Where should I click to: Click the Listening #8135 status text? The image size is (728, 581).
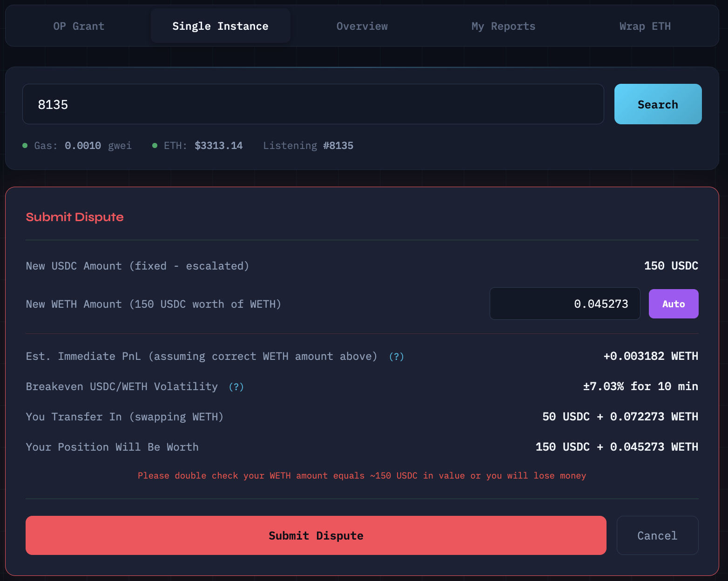[x=308, y=146]
